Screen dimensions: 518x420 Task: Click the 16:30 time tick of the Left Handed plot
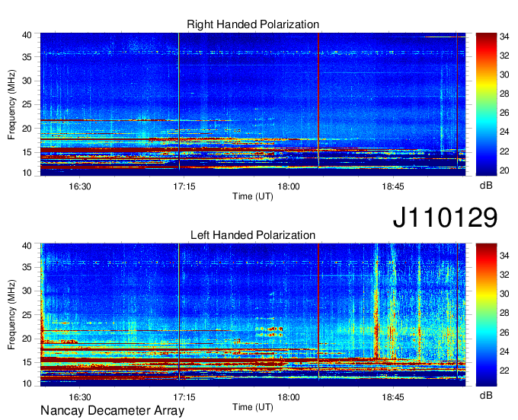[80, 397]
